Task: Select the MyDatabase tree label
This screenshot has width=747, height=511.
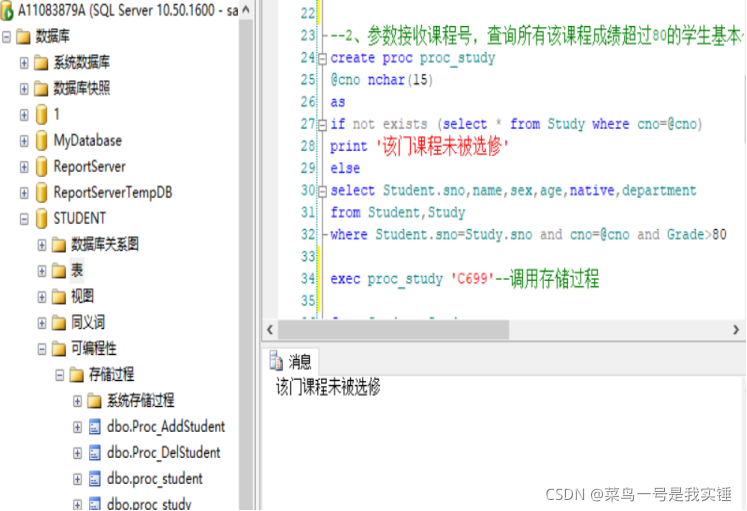Action: point(88,140)
